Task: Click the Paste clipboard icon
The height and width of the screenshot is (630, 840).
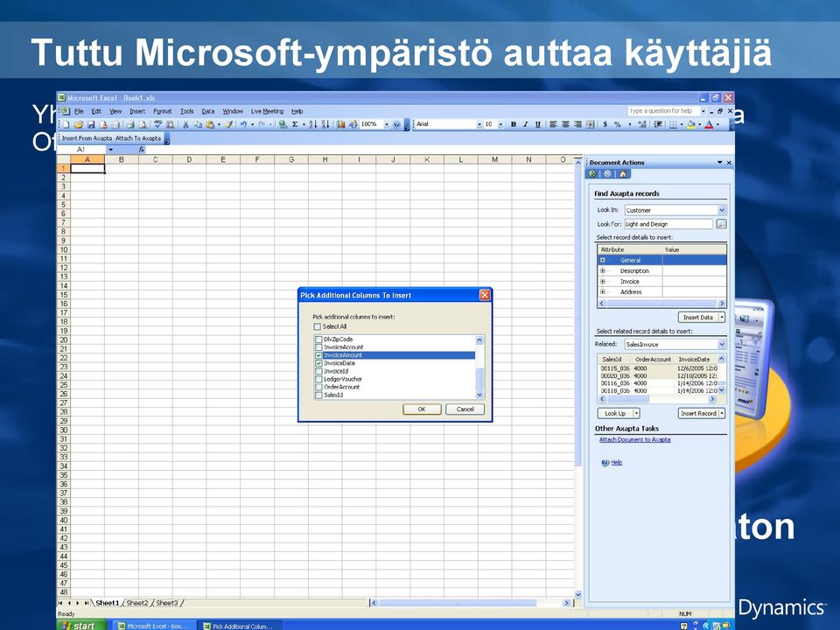Action: 210,124
